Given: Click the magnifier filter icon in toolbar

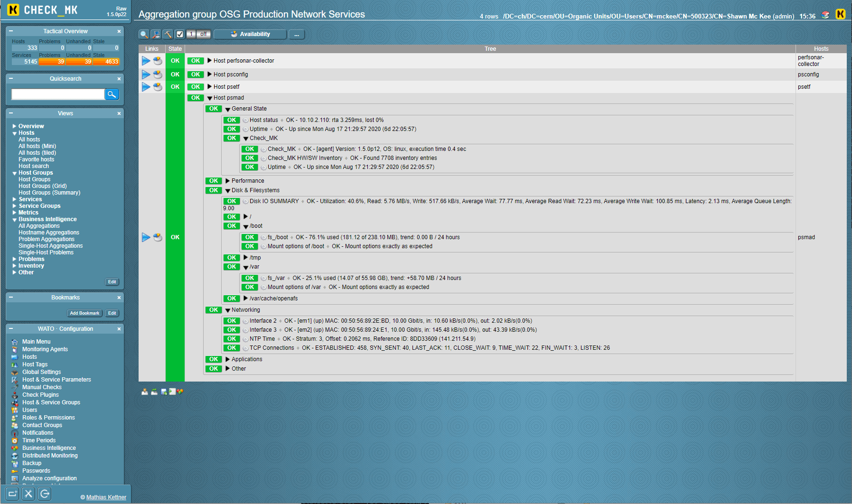Looking at the screenshot, I should pyautogui.click(x=144, y=34).
